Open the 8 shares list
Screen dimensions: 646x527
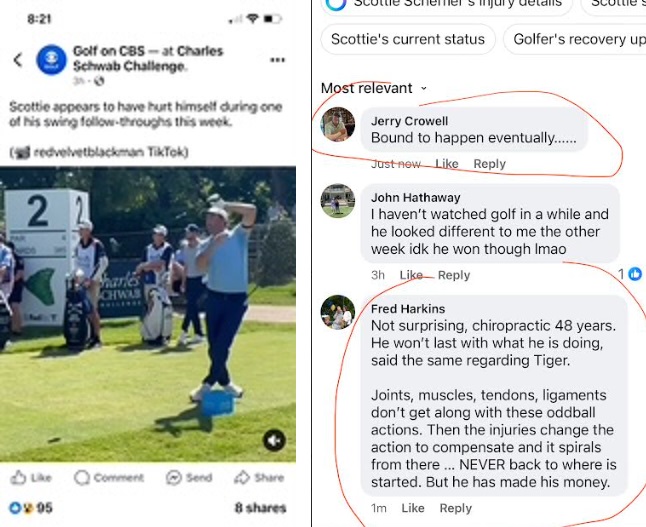pos(259,508)
